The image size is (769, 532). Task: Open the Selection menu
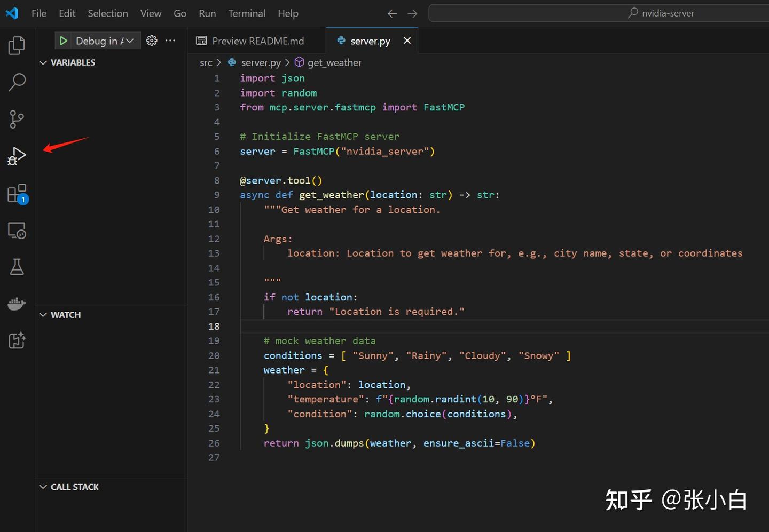pos(108,13)
